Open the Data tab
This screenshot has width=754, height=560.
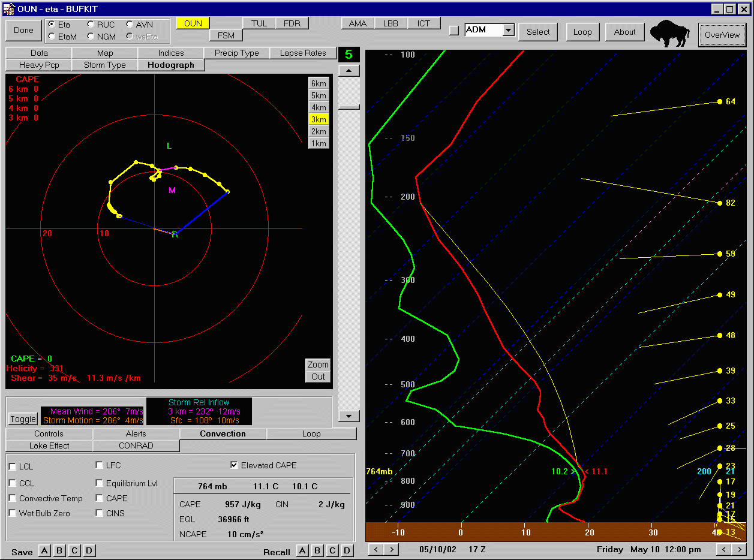click(x=39, y=53)
